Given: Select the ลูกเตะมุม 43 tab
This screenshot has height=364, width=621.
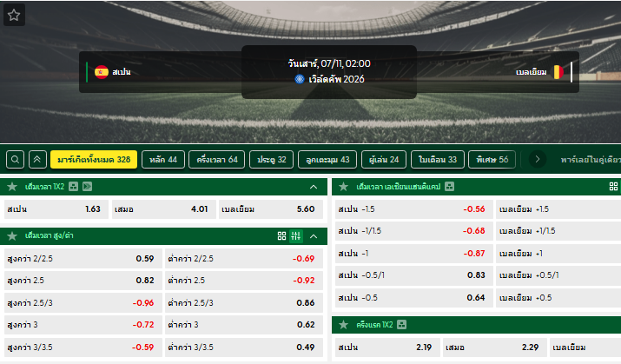Looking at the screenshot, I should [327, 160].
